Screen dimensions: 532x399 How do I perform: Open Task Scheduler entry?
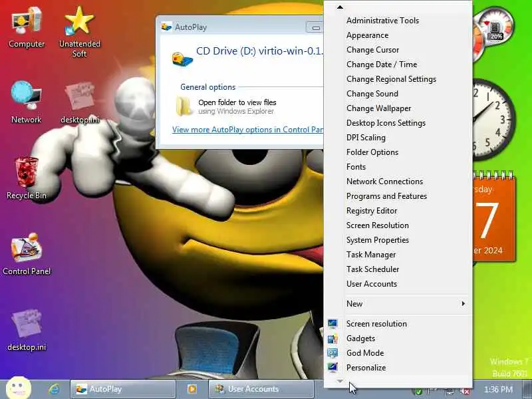(372, 269)
